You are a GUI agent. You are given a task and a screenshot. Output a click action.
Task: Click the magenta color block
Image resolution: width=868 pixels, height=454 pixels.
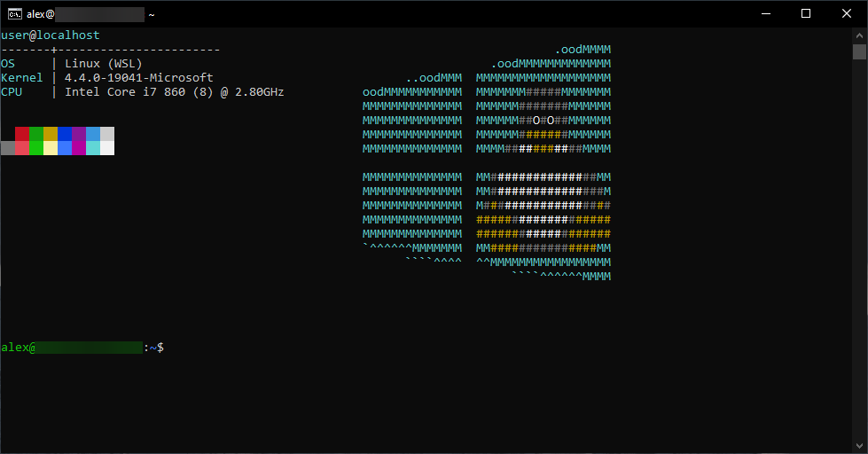pos(79,148)
